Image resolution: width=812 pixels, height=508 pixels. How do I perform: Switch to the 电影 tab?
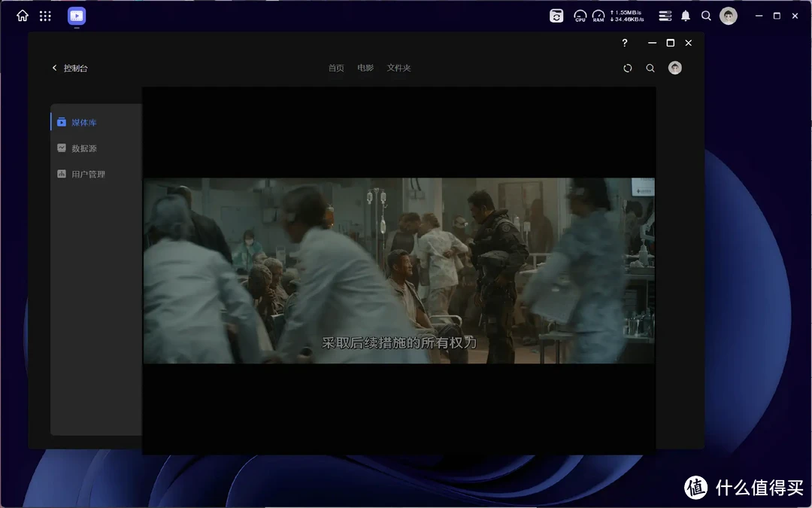tap(365, 68)
